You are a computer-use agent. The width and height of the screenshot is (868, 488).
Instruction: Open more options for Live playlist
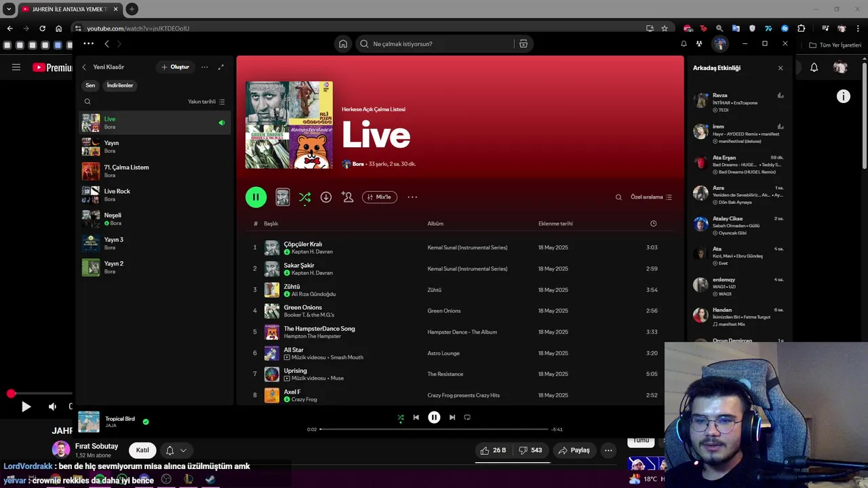coord(412,197)
